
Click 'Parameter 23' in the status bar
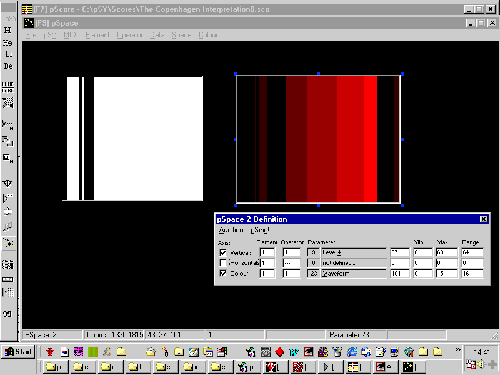tap(349, 334)
